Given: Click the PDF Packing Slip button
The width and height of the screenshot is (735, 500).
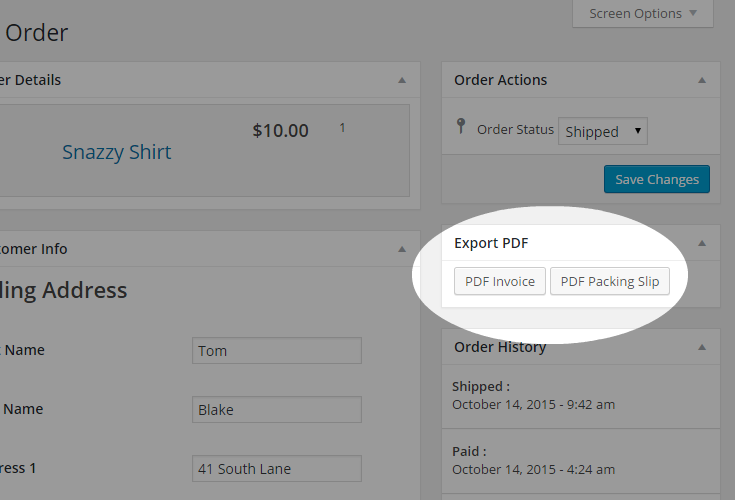Looking at the screenshot, I should coord(609,281).
